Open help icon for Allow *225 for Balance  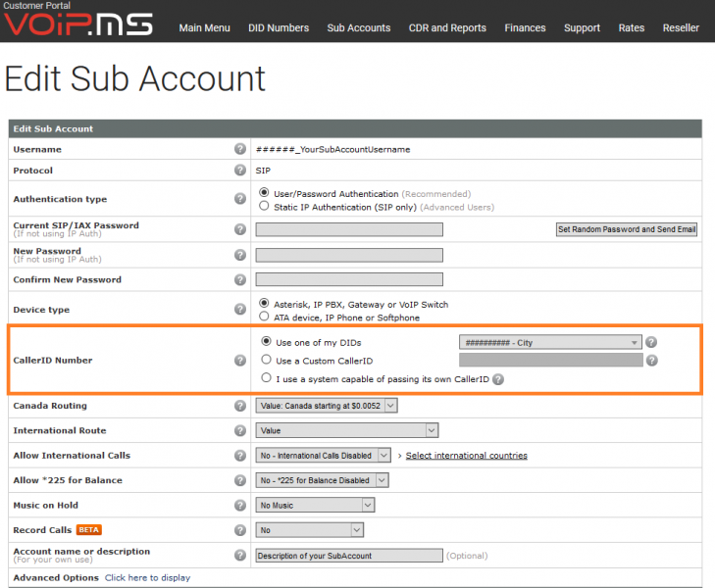tap(240, 480)
